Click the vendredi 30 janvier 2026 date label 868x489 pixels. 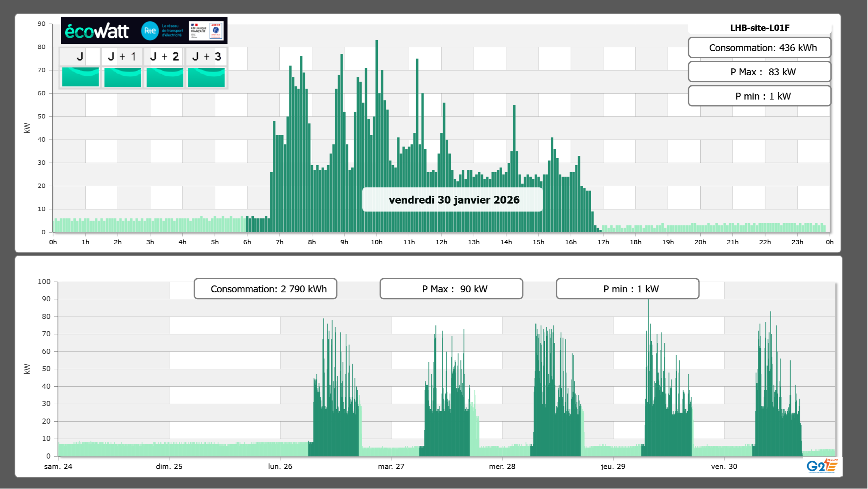[454, 200]
